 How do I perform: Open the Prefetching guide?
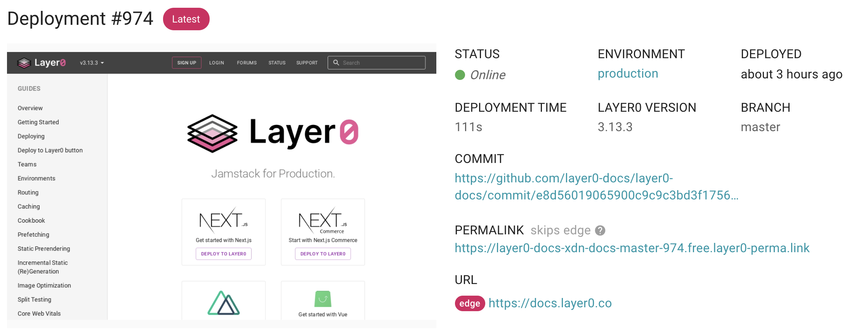(x=33, y=235)
